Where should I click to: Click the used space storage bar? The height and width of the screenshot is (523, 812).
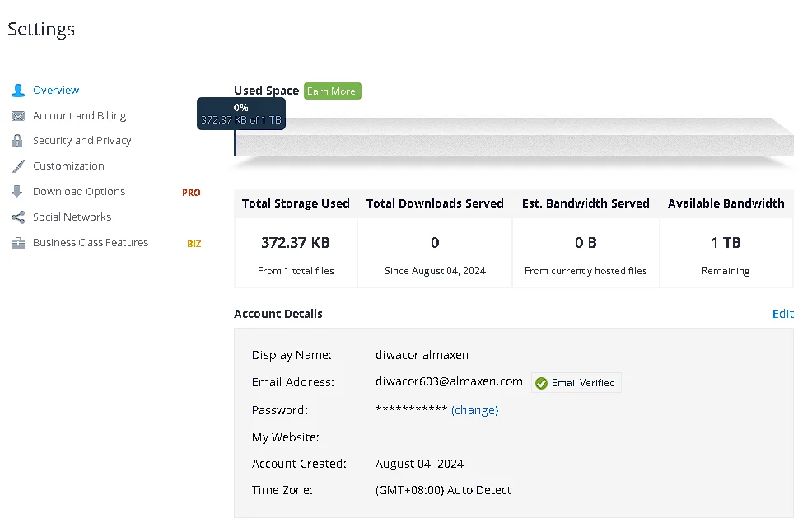click(x=514, y=138)
